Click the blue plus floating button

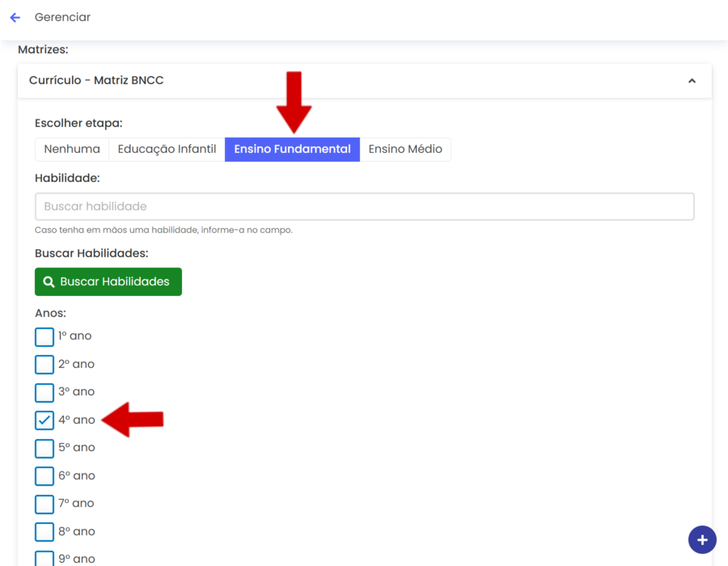tap(702, 540)
